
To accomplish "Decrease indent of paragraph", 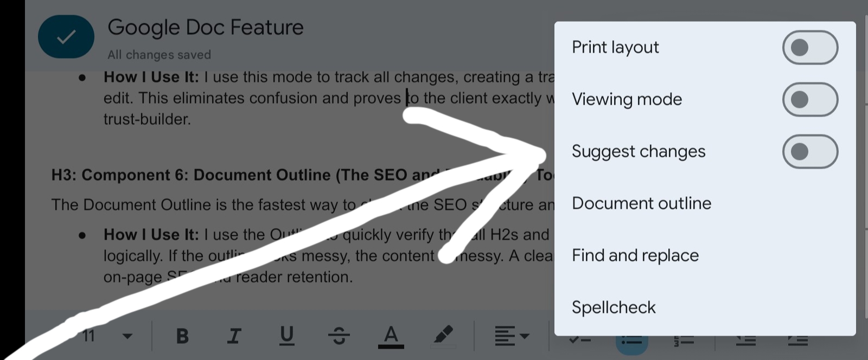I will 746,342.
